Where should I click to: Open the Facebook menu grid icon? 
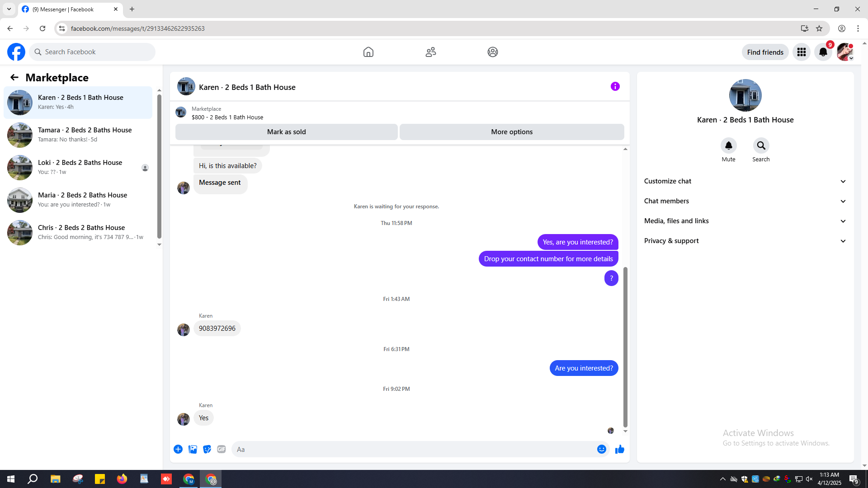[x=802, y=52]
